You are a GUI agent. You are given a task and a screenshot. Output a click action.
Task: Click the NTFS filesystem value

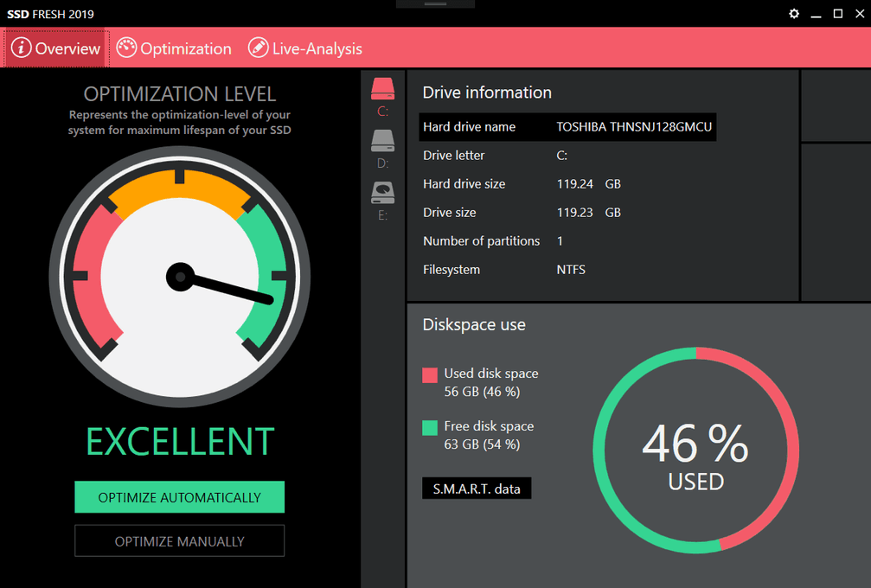point(571,270)
